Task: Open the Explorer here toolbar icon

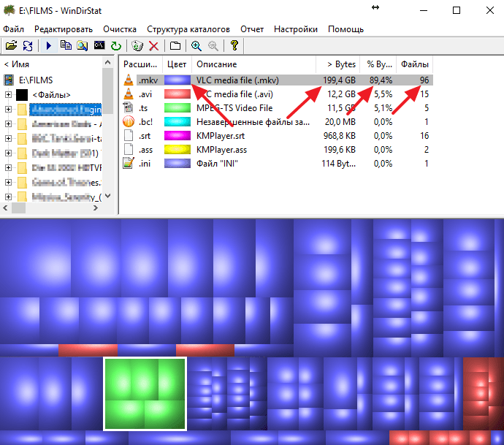Action: pyautogui.click(x=83, y=46)
